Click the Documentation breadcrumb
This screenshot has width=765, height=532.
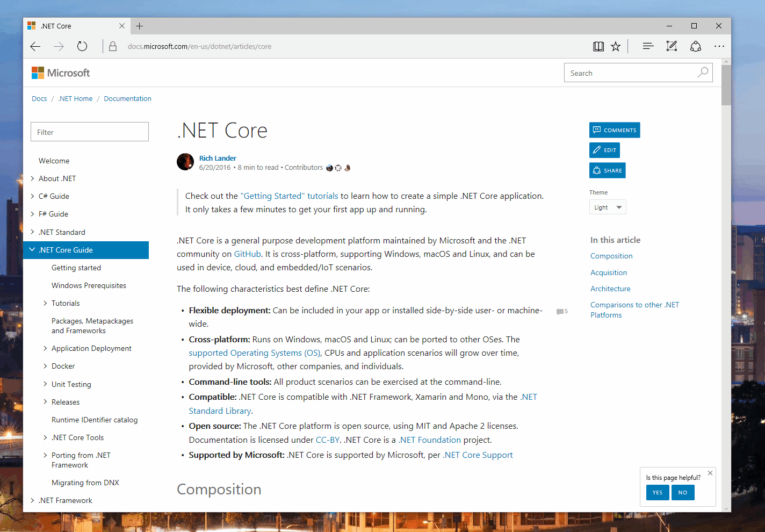pos(127,98)
